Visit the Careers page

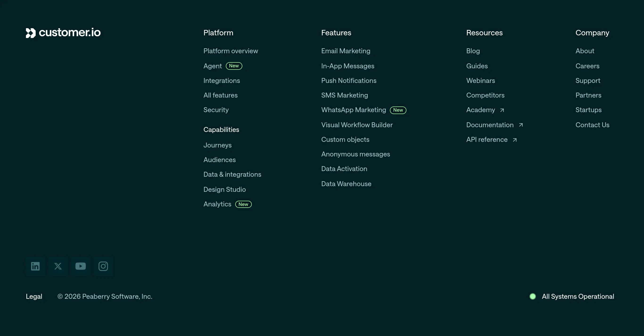(x=587, y=66)
